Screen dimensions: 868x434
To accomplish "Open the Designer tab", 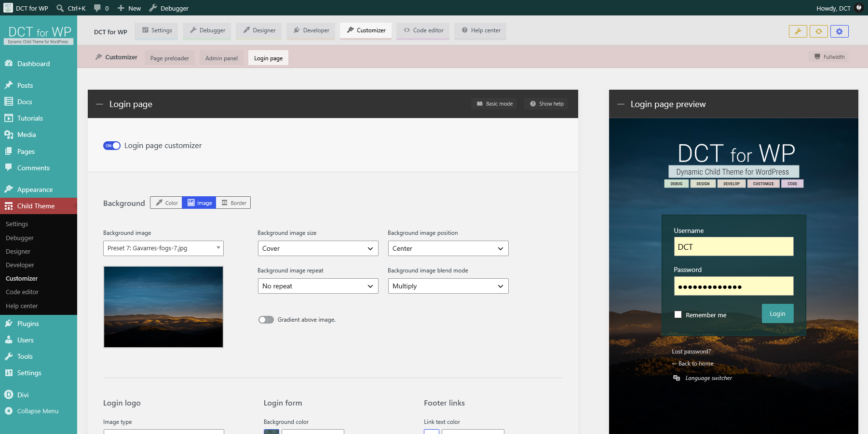I will [x=259, y=30].
